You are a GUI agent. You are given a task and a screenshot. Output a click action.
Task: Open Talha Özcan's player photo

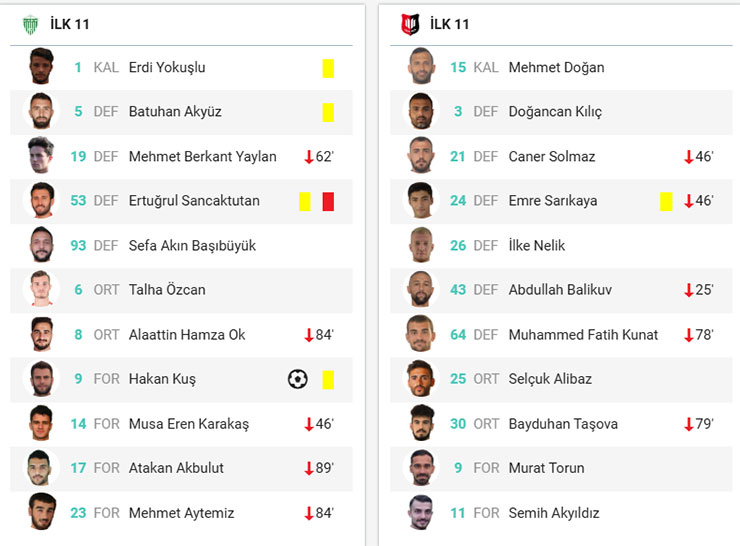[x=41, y=290]
